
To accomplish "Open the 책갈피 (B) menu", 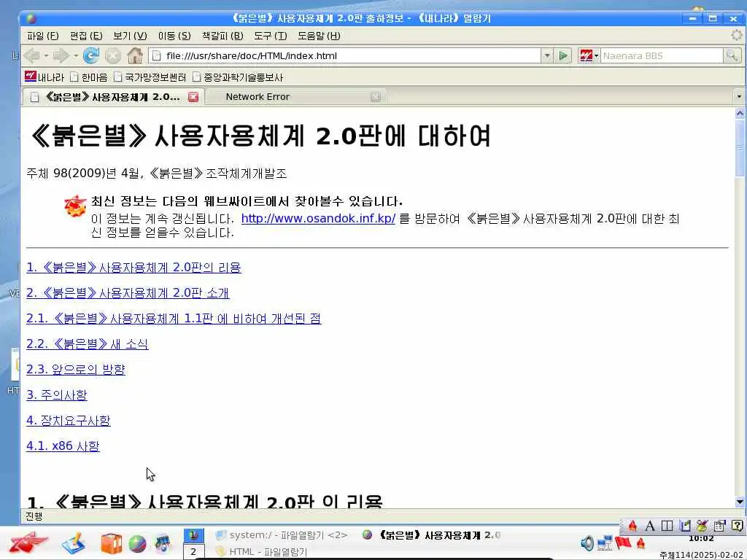I will [x=222, y=36].
